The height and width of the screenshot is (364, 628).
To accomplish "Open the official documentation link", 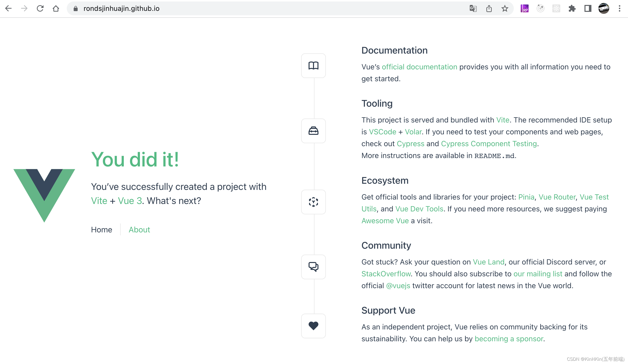I will [x=420, y=67].
